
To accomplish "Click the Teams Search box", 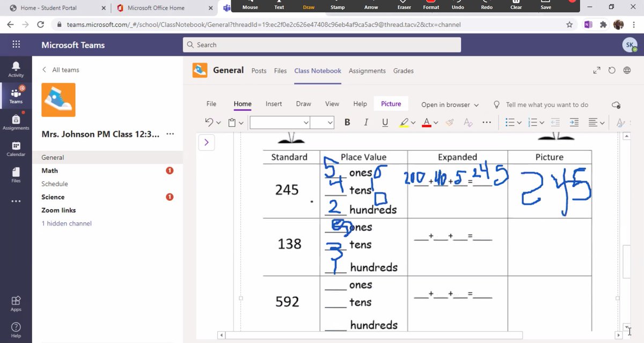I will [x=322, y=45].
